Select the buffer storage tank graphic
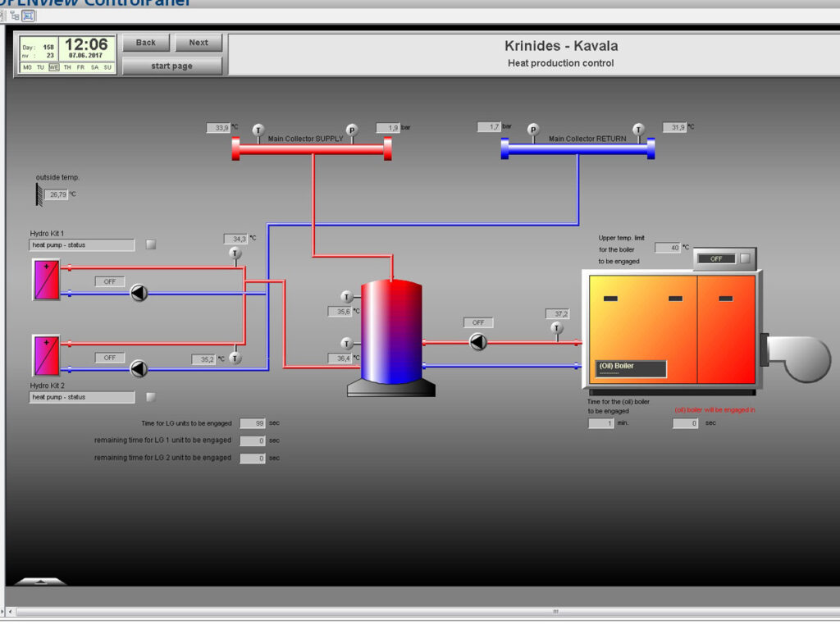Image resolution: width=840 pixels, height=630 pixels. [x=391, y=337]
